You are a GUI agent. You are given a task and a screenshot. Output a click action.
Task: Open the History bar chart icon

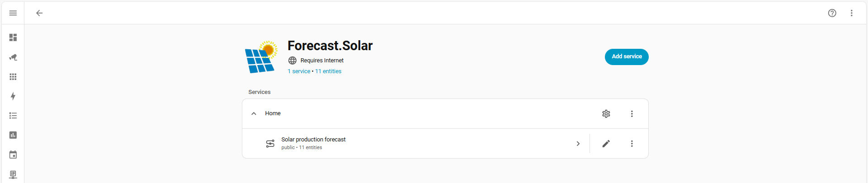[x=13, y=135]
